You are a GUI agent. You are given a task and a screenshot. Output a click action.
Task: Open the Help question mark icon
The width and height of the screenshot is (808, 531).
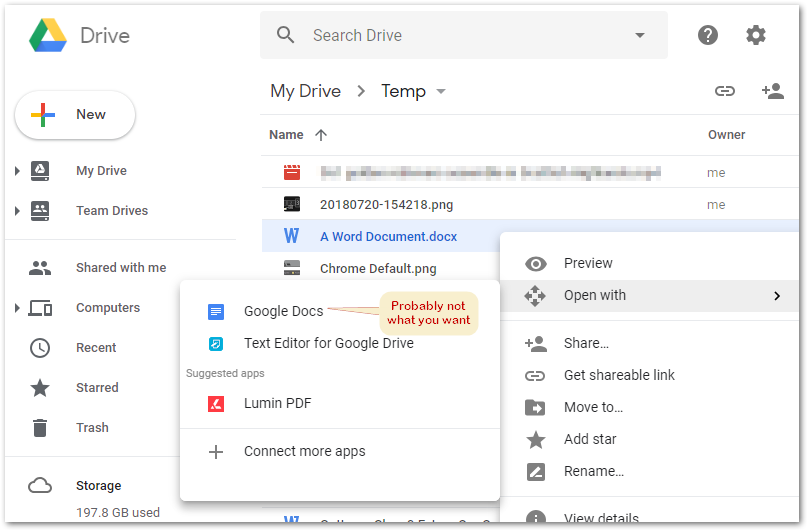click(708, 35)
